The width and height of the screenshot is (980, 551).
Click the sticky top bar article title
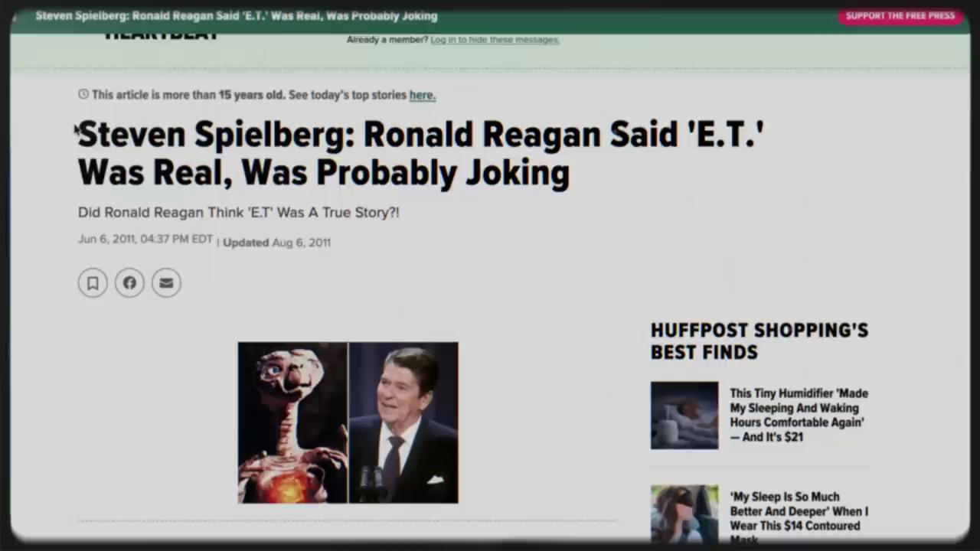click(x=237, y=16)
